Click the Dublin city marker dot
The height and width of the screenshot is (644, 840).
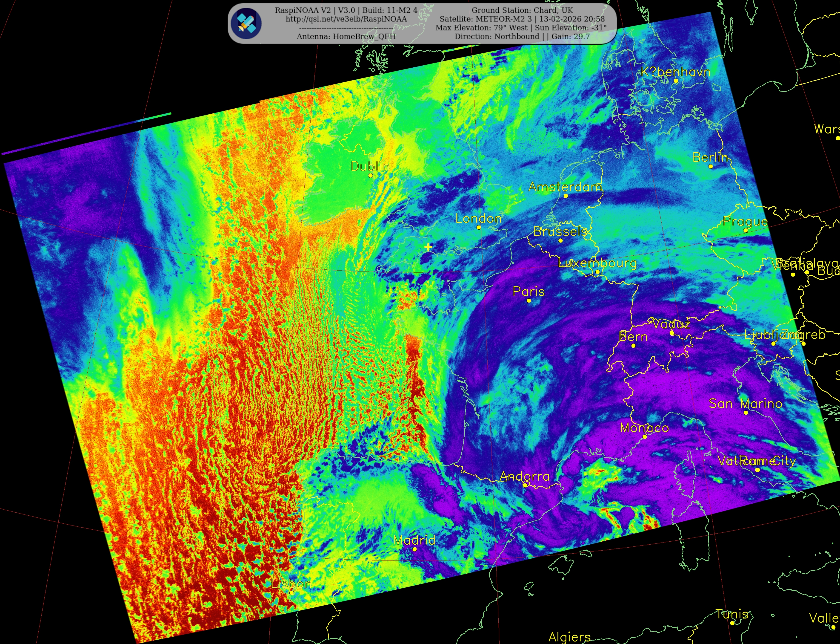click(370, 176)
